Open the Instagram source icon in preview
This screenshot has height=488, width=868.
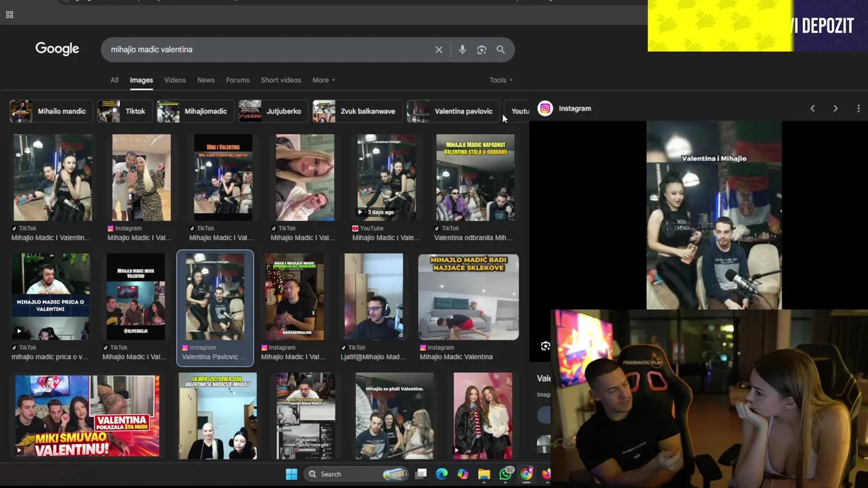coord(545,108)
